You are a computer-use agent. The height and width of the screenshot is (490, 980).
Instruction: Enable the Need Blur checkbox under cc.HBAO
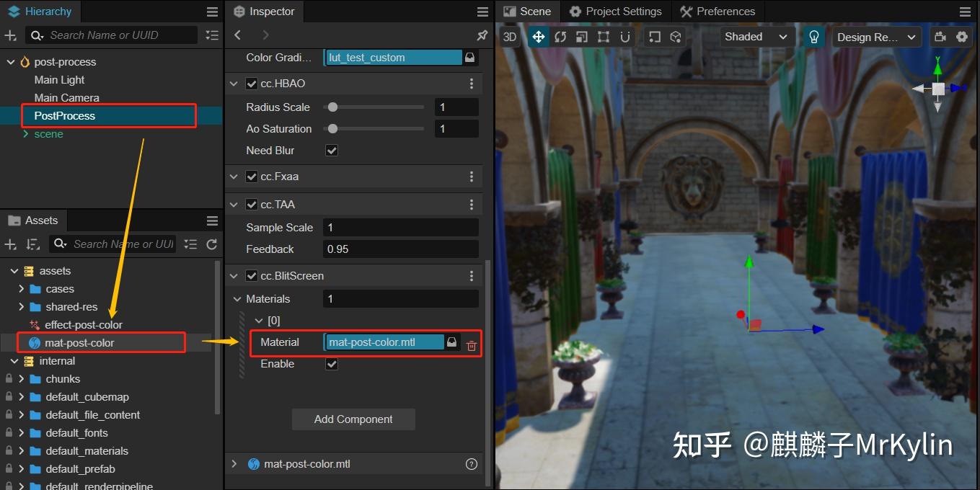pos(332,150)
